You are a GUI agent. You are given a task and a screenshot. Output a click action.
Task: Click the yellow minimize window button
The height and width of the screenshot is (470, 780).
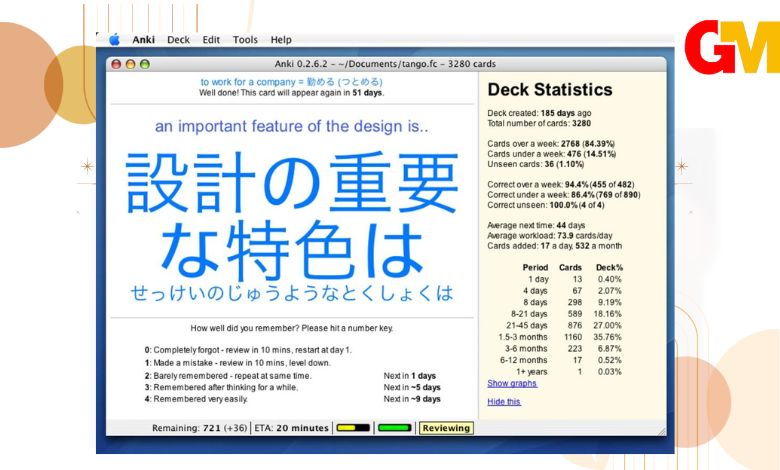tap(130, 64)
